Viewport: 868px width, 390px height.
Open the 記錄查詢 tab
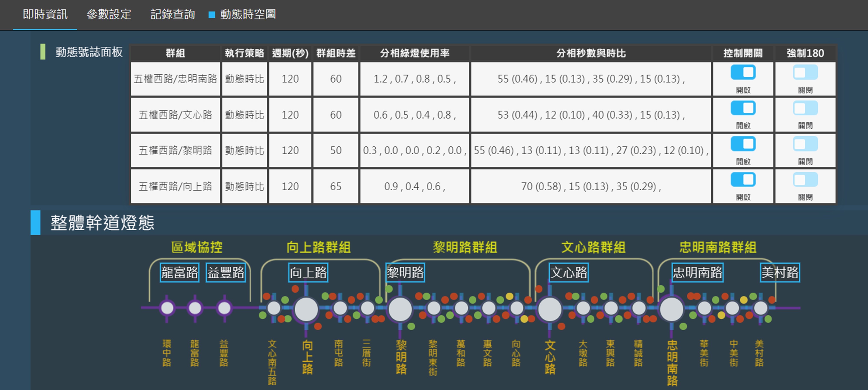click(173, 15)
